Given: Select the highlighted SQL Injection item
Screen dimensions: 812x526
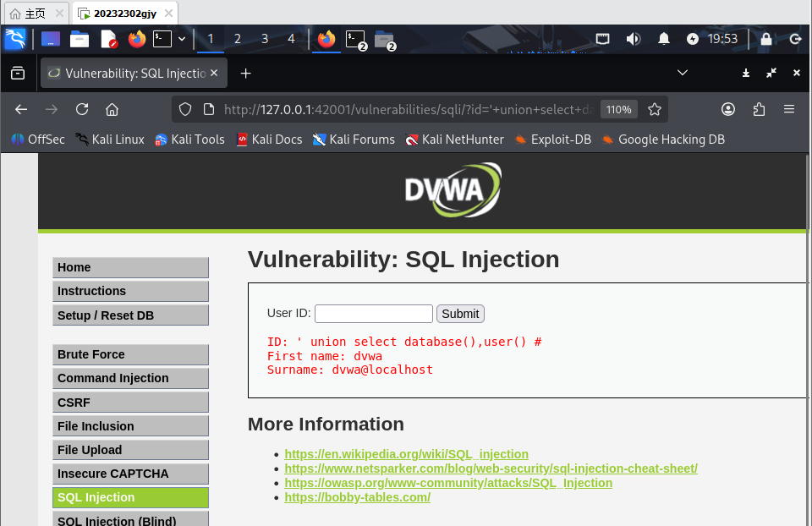Looking at the screenshot, I should pyautogui.click(x=130, y=497).
